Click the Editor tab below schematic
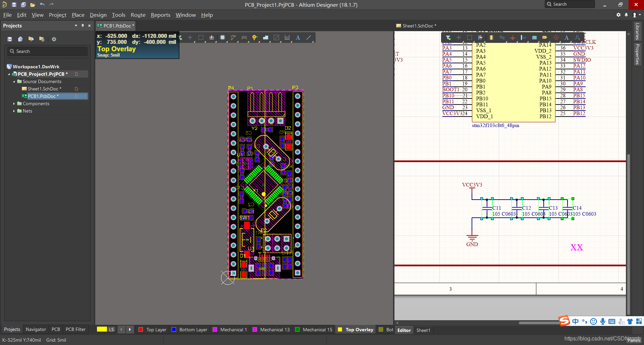644x345 pixels. click(x=404, y=330)
